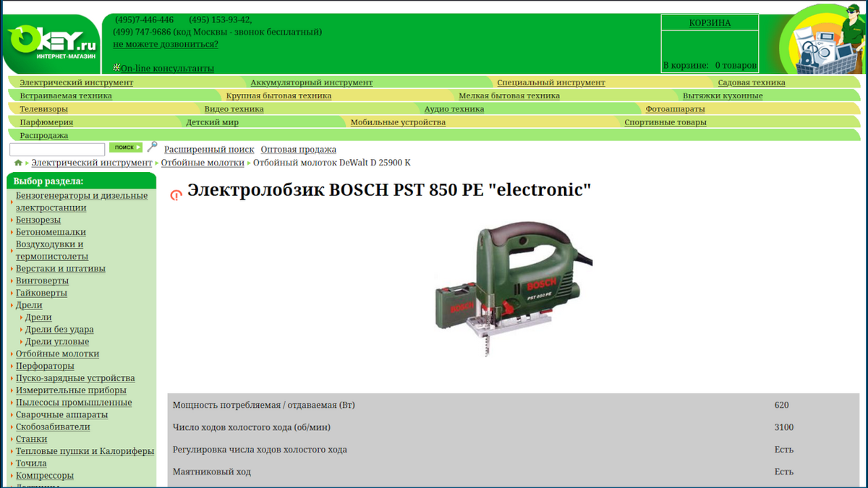
Task: Open sidebar Пылесосы промышленные
Action: tap(74, 403)
